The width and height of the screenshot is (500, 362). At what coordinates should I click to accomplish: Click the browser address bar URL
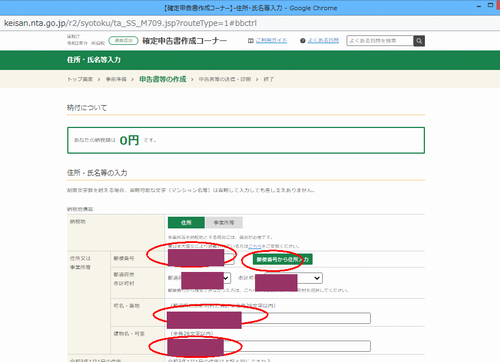pyautogui.click(x=130, y=23)
